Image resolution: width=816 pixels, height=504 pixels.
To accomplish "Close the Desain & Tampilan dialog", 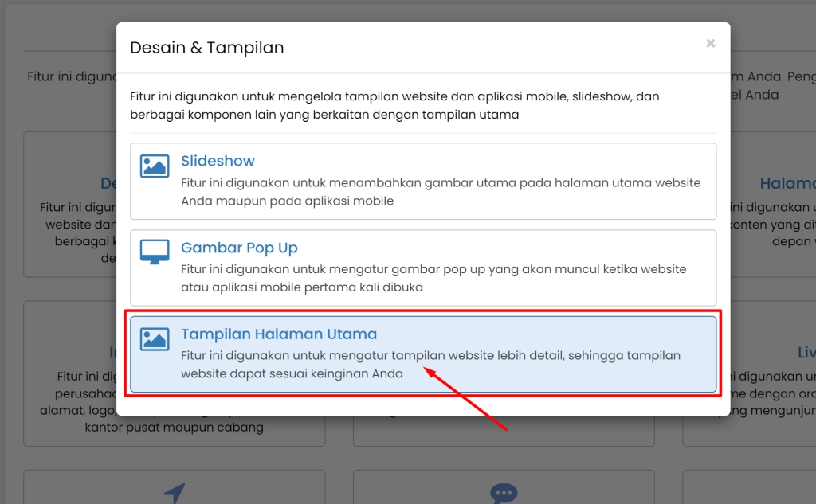I will [710, 44].
